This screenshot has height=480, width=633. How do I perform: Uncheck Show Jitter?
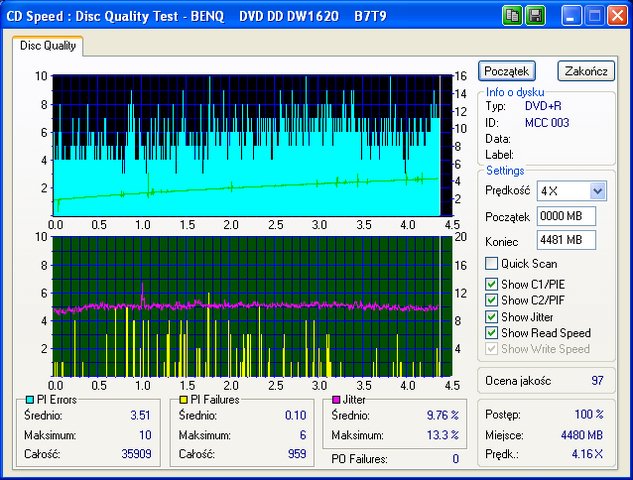[491, 317]
